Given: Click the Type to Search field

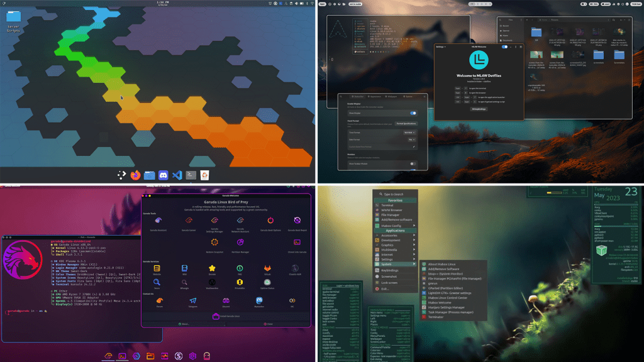Looking at the screenshot, I should (393, 194).
